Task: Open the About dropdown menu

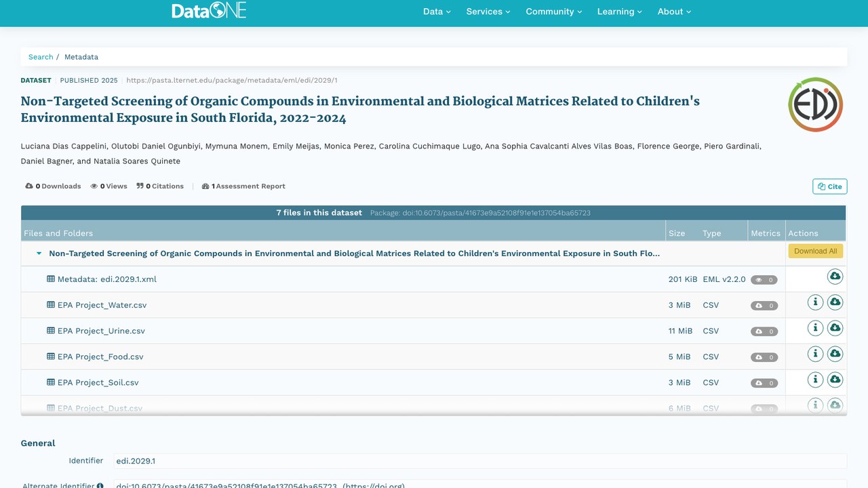Action: pyautogui.click(x=674, y=12)
